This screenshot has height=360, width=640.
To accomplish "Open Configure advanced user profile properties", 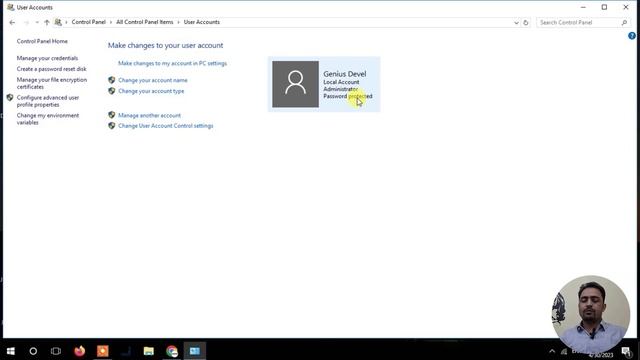I will tap(48, 101).
